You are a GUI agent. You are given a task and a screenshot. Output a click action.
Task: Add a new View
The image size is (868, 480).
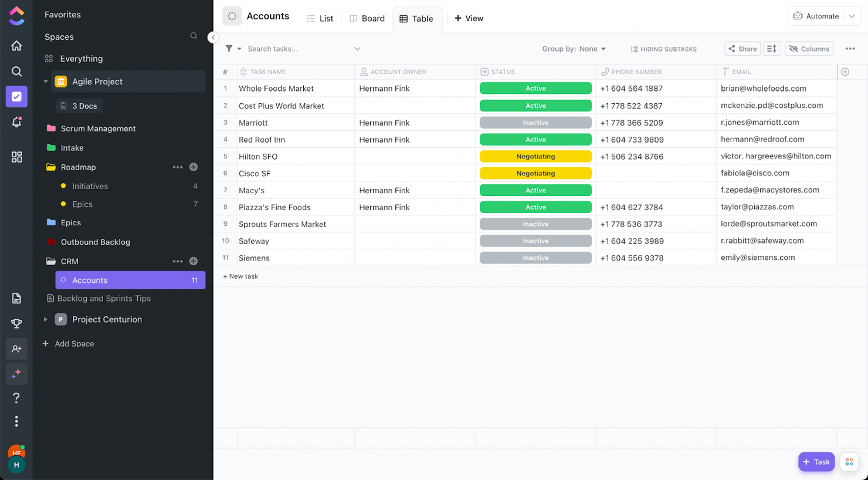click(469, 19)
